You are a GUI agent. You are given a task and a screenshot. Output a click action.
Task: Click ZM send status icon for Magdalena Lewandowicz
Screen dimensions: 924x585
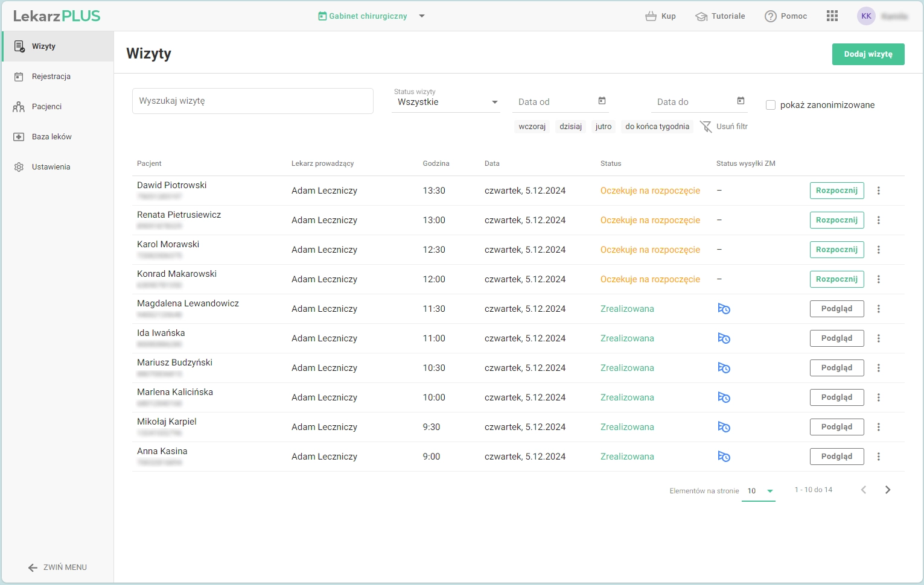tap(724, 309)
